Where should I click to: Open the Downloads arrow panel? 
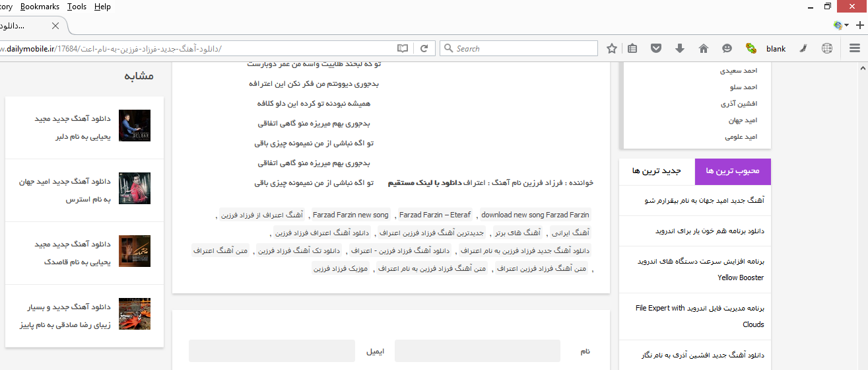point(680,48)
